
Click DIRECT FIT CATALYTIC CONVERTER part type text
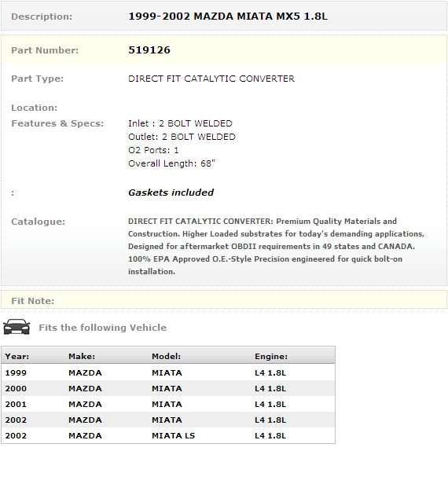click(x=211, y=79)
